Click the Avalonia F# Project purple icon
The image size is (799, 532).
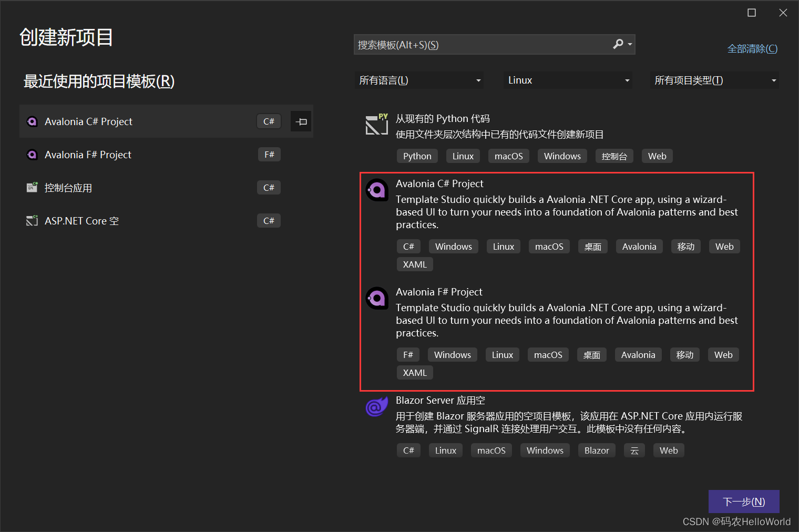pyautogui.click(x=376, y=298)
